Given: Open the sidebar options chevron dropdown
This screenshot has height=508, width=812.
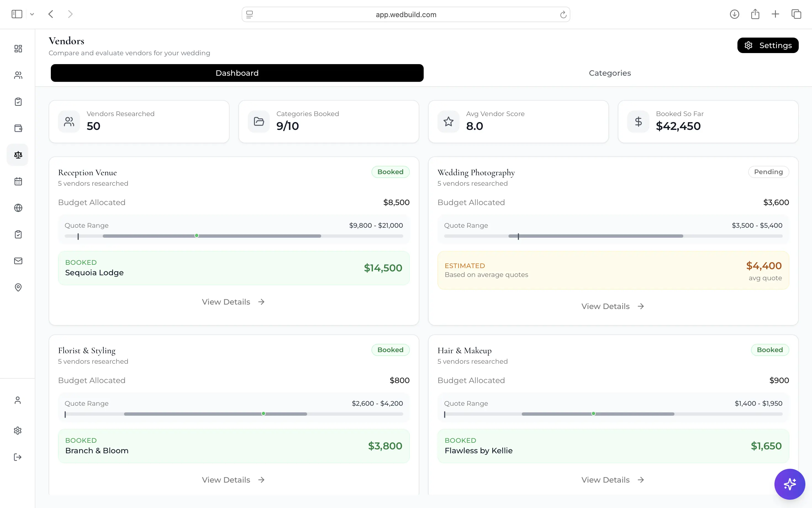Looking at the screenshot, I should [32, 14].
